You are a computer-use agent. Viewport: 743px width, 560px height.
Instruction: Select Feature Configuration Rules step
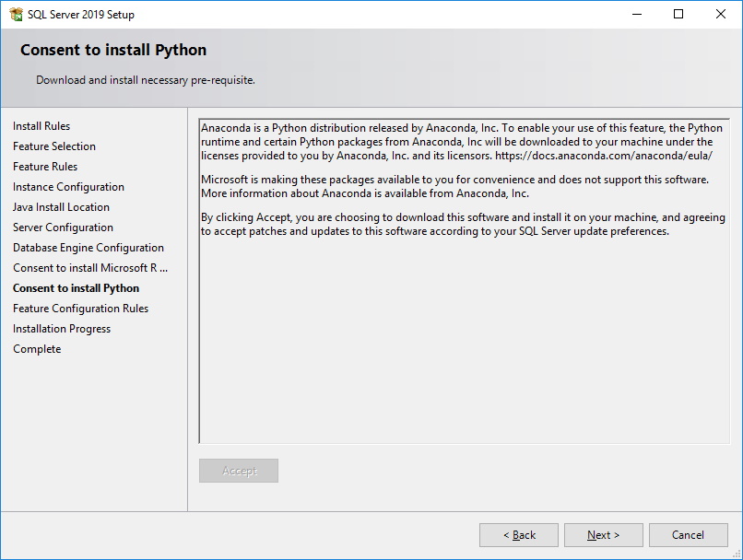tap(80, 309)
